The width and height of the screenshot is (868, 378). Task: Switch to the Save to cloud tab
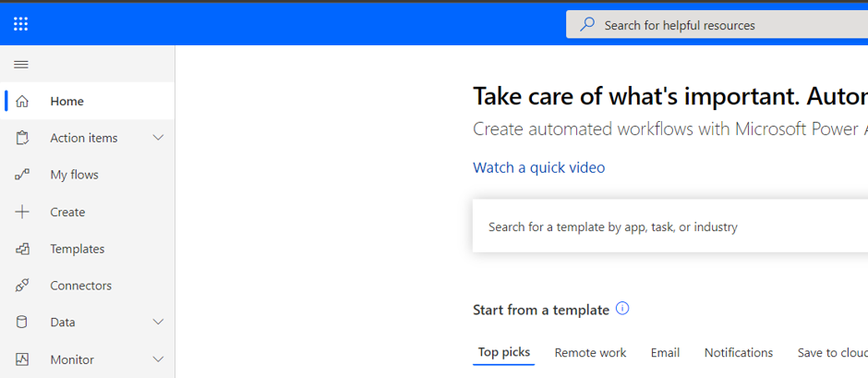832,353
